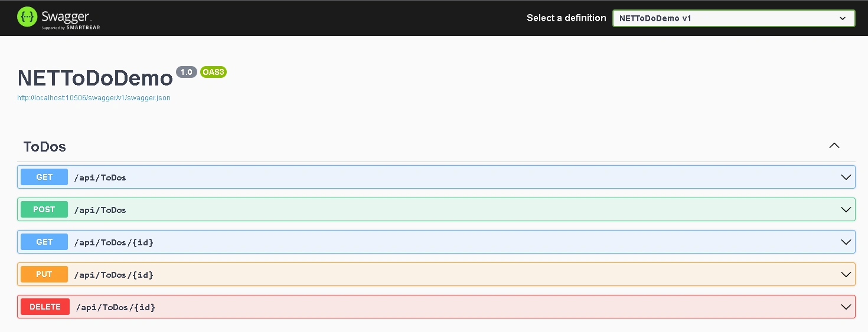Expand the DELETE /api/ToDos/{id} chevron arrow
868x332 pixels.
[x=845, y=307]
